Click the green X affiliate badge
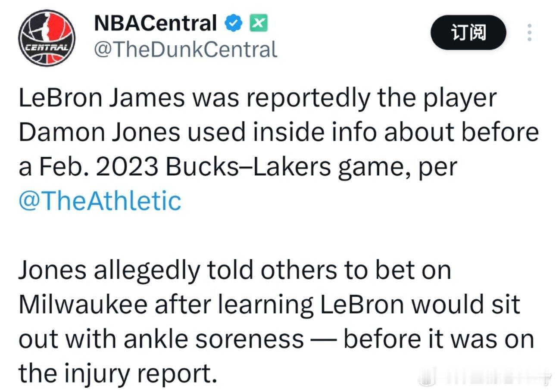Screen dimensions: 556x392 coord(259,23)
